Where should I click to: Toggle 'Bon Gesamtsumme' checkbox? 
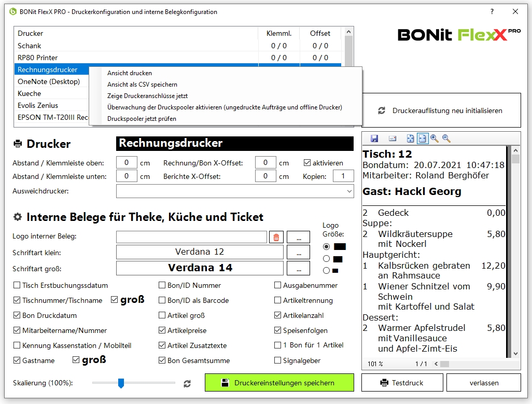tap(162, 360)
